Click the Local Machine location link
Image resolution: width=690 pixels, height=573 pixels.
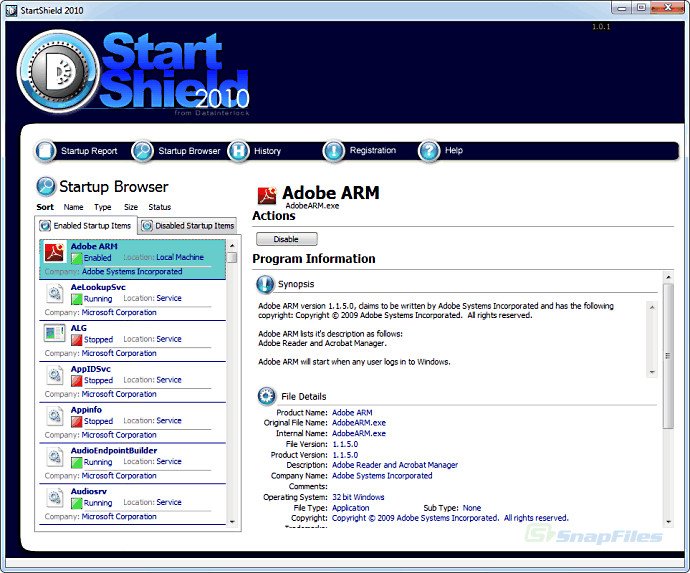(x=180, y=257)
